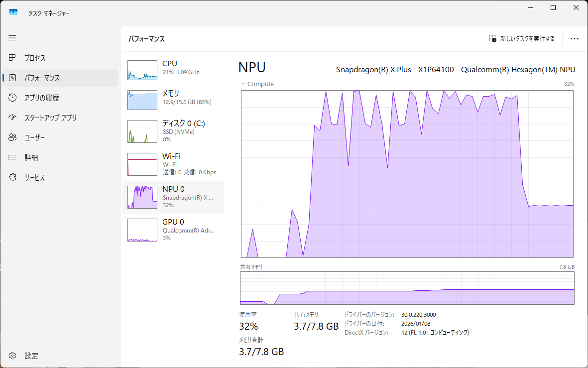
Task: Click the 使用率 32% value
Action: coord(248,326)
